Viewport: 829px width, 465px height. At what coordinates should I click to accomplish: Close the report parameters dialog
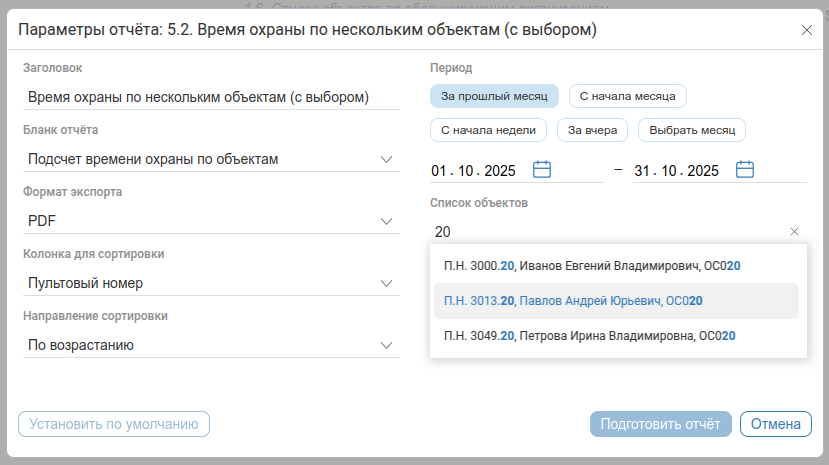click(x=806, y=30)
